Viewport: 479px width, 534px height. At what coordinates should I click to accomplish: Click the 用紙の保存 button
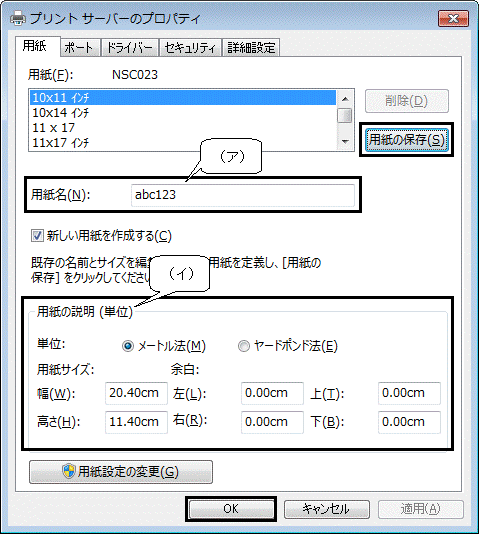[x=406, y=140]
